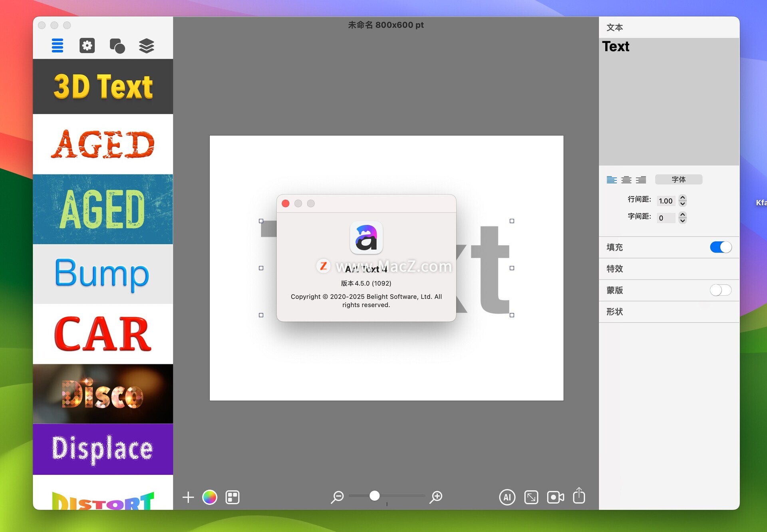The height and width of the screenshot is (532, 767).
Task: Select the Disco style thumbnail
Action: click(103, 394)
